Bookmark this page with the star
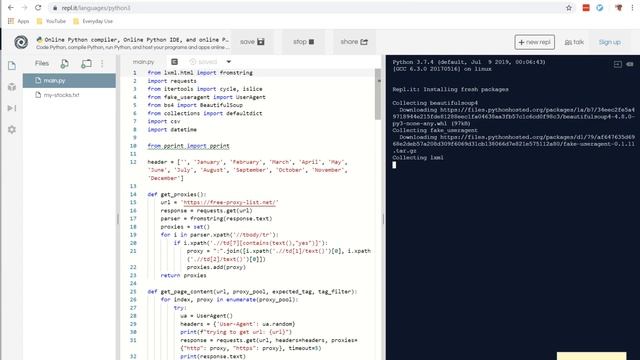The image size is (640, 360). (x=569, y=8)
